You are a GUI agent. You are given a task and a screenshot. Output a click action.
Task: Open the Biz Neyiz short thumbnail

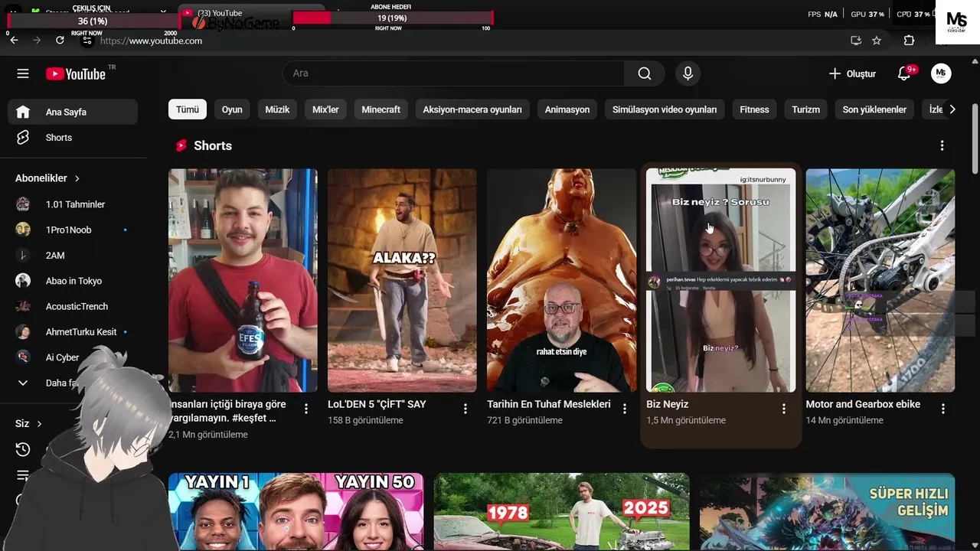click(x=720, y=280)
